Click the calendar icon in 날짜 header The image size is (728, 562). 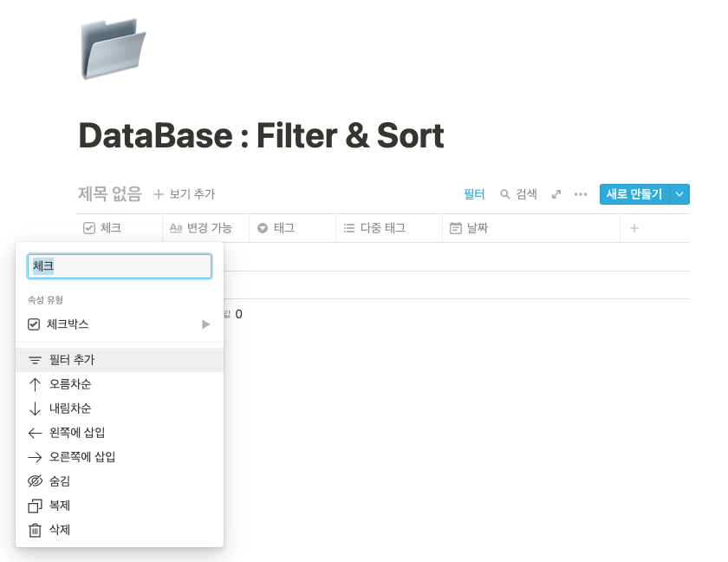pyautogui.click(x=456, y=228)
